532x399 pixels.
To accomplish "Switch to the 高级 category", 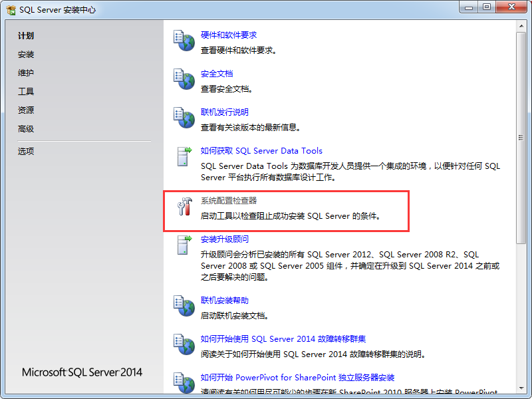I will (x=26, y=128).
